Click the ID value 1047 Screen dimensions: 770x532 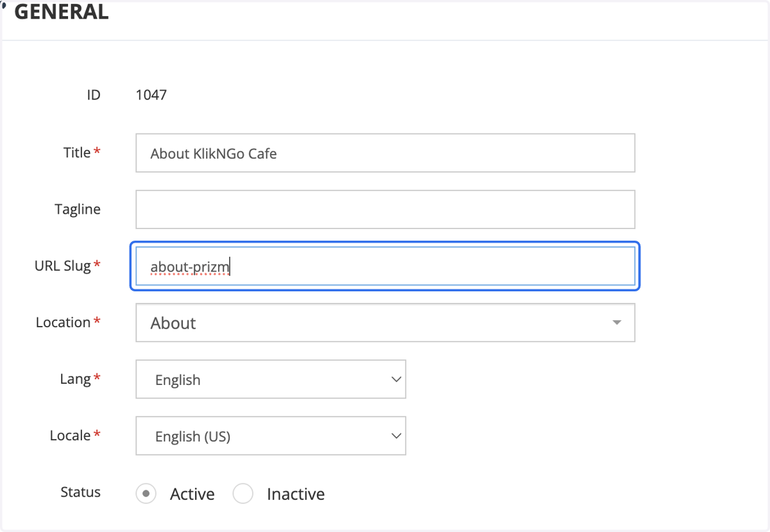point(151,95)
